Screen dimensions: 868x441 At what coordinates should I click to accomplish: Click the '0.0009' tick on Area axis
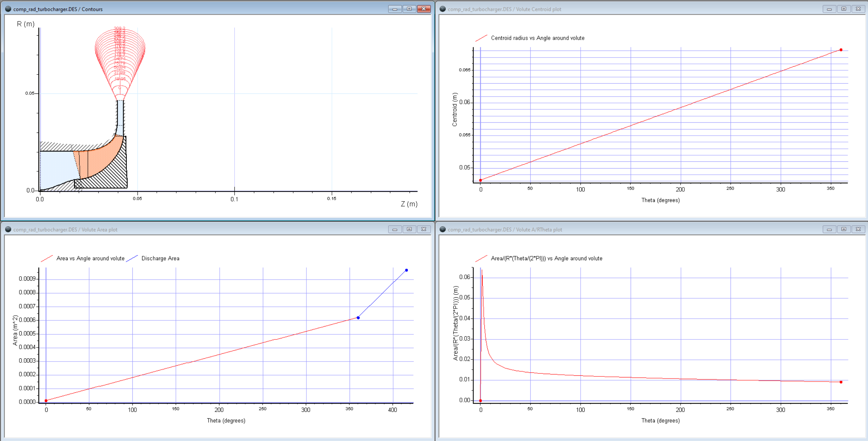[27, 279]
